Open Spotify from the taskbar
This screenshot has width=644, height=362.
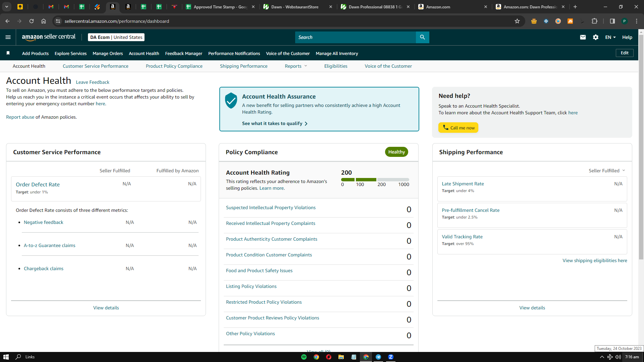coord(304,357)
